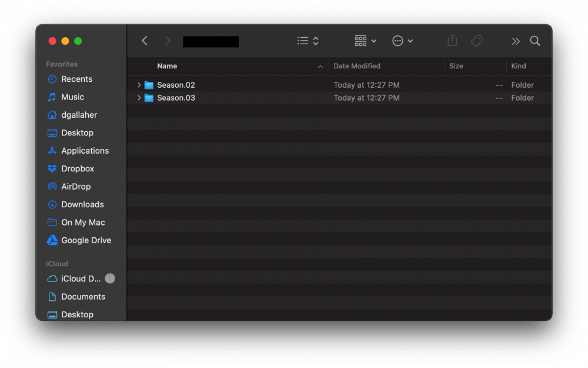Open the ellipsis action menu
Viewport: 588px width, 368px height.
pyautogui.click(x=402, y=41)
